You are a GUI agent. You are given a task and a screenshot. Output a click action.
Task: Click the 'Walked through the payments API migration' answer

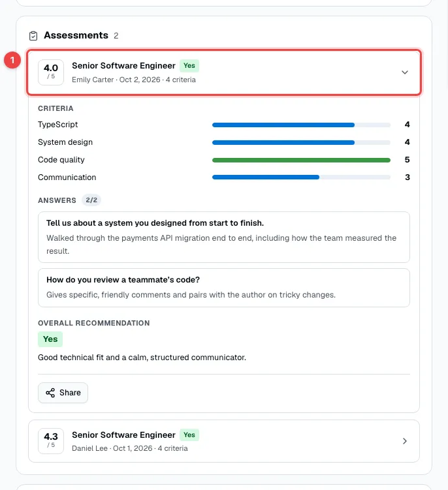point(221,245)
